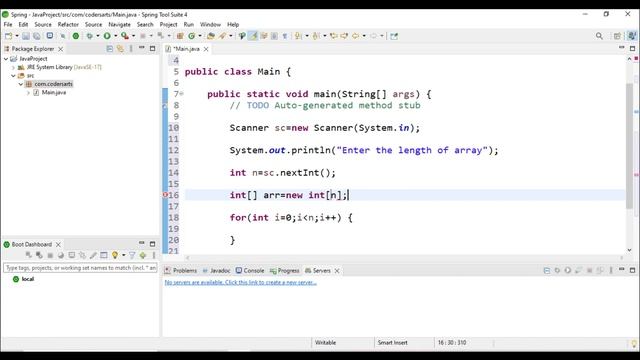640x360 pixels.
Task: Open the Boot Dashboard lightbulb dropdown arrow
Action: click(x=123, y=255)
